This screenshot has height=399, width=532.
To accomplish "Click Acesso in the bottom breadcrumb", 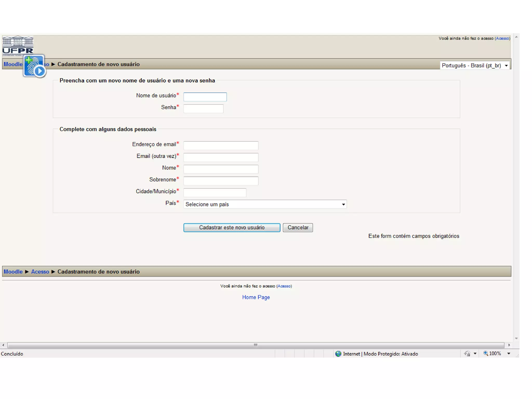I will 40,271.
